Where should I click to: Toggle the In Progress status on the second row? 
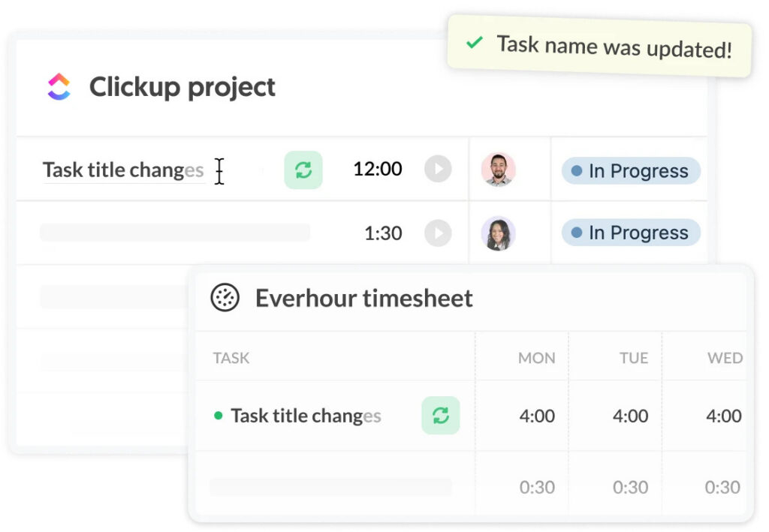click(630, 233)
